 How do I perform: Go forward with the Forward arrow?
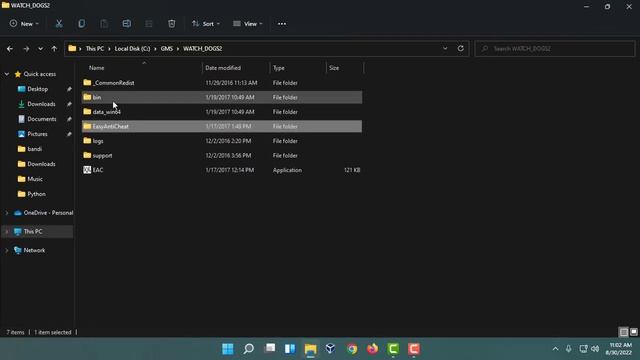pyautogui.click(x=26, y=49)
